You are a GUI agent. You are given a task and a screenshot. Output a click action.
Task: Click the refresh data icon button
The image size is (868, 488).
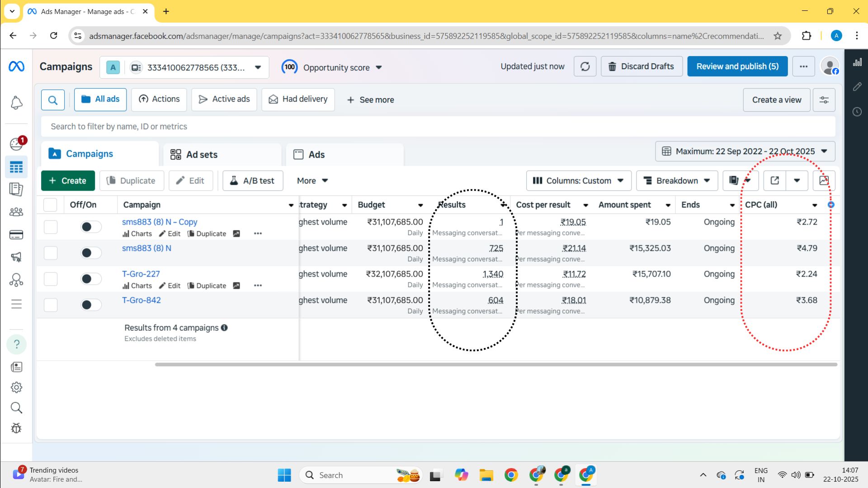coord(585,66)
